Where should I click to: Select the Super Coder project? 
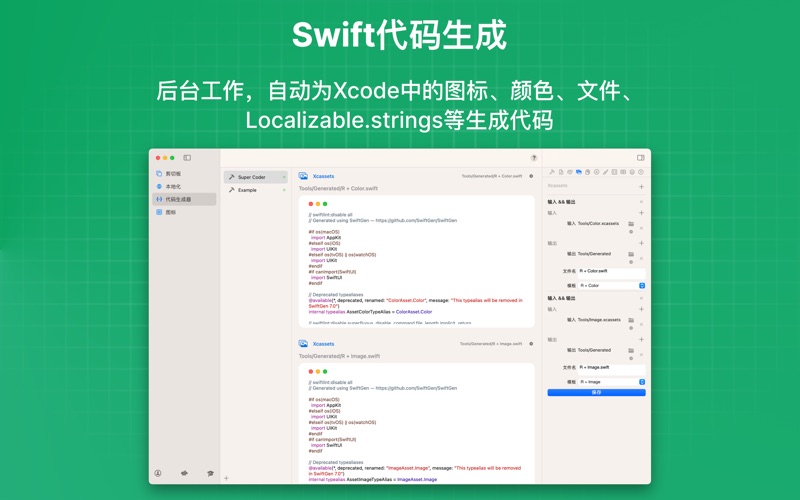251,177
